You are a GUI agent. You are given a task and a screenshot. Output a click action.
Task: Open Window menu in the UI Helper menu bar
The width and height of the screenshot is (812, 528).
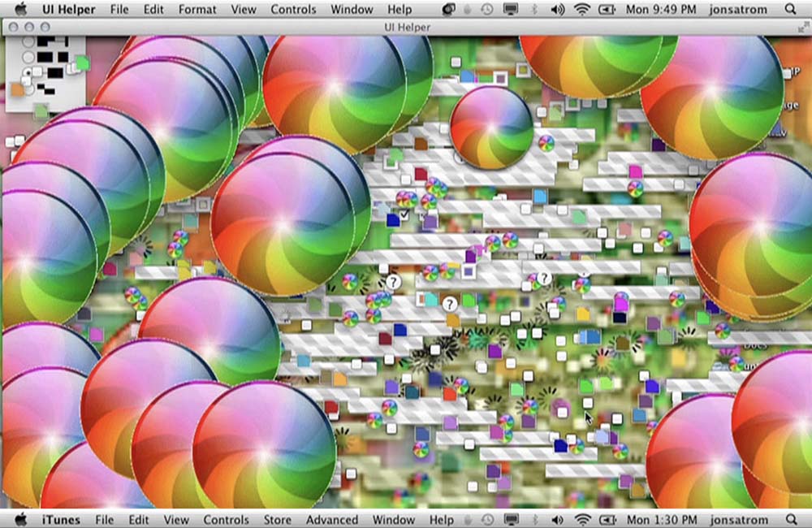click(x=352, y=9)
